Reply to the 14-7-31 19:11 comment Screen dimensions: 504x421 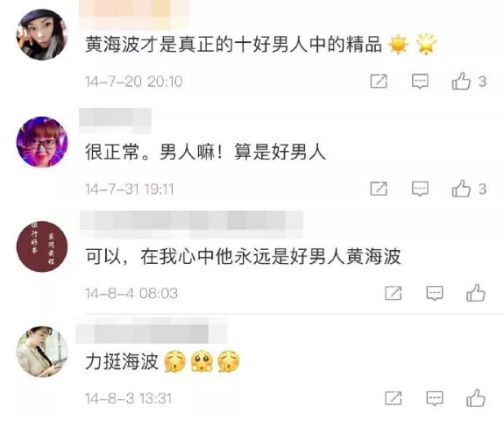420,189
